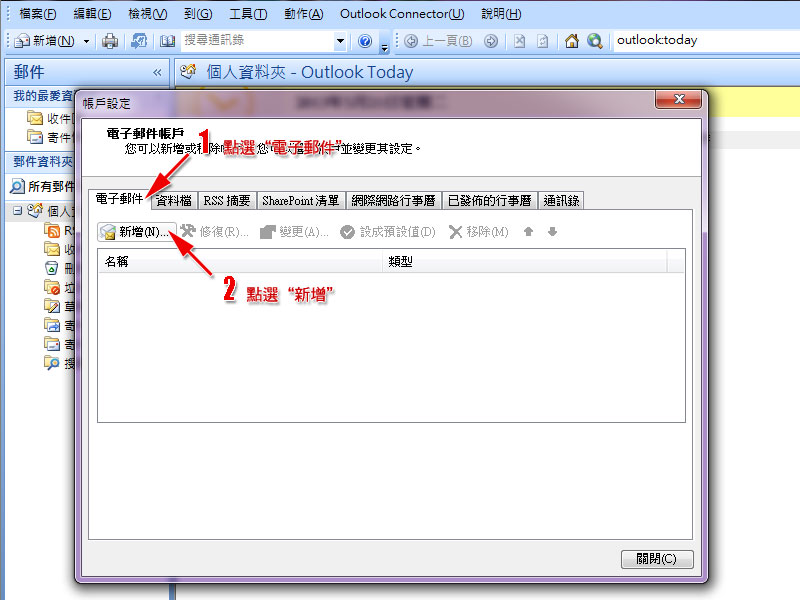Switch to the 電子郵件 tab
The width and height of the screenshot is (800, 600).
pyautogui.click(x=119, y=199)
